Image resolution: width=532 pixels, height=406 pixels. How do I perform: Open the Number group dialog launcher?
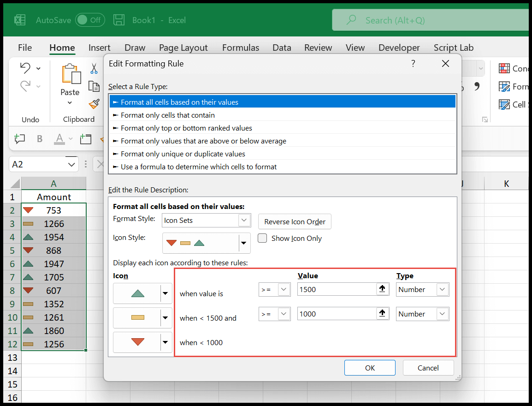(x=485, y=119)
